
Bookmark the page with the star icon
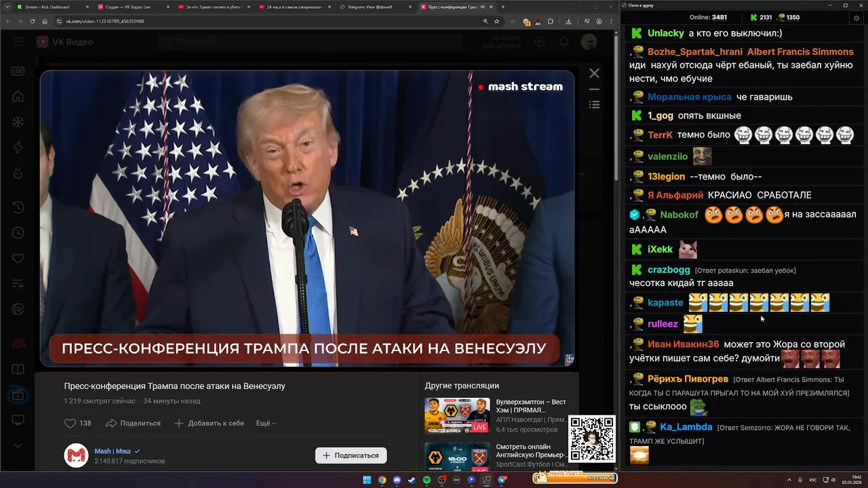[x=496, y=21]
